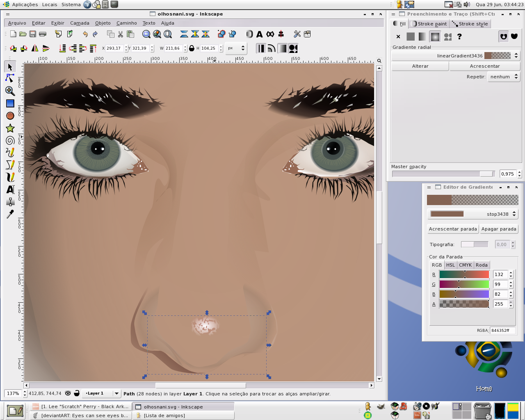Switch to the CMYK color tab
Screen dimensions: 525x420
tap(465, 265)
